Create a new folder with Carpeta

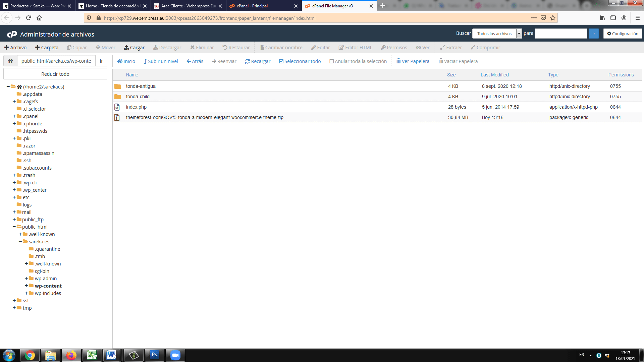click(47, 48)
